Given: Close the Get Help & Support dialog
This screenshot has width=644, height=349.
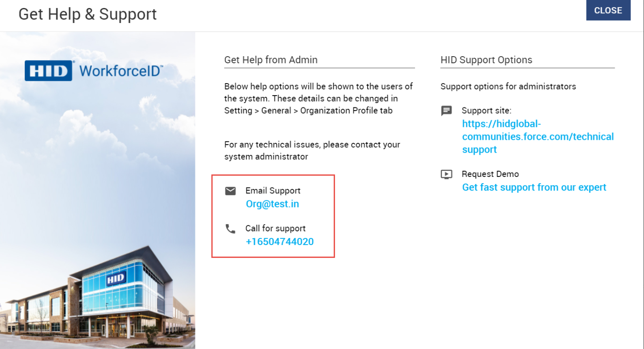Looking at the screenshot, I should 608,11.
